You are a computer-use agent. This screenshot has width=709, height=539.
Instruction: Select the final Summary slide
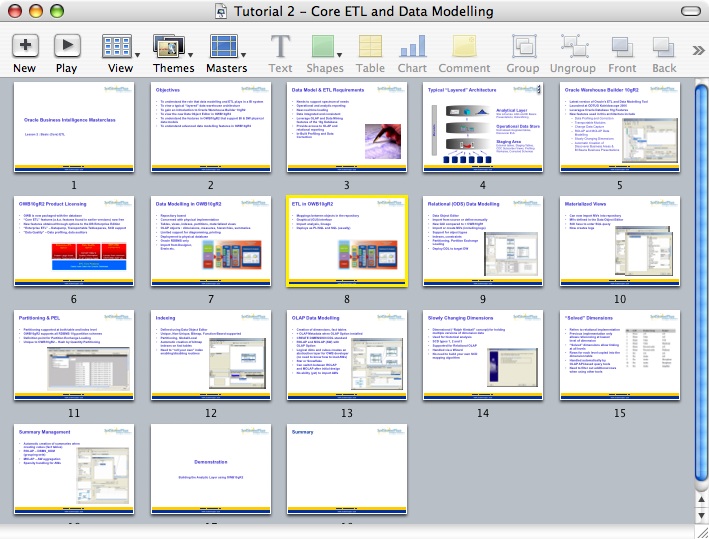347,469
